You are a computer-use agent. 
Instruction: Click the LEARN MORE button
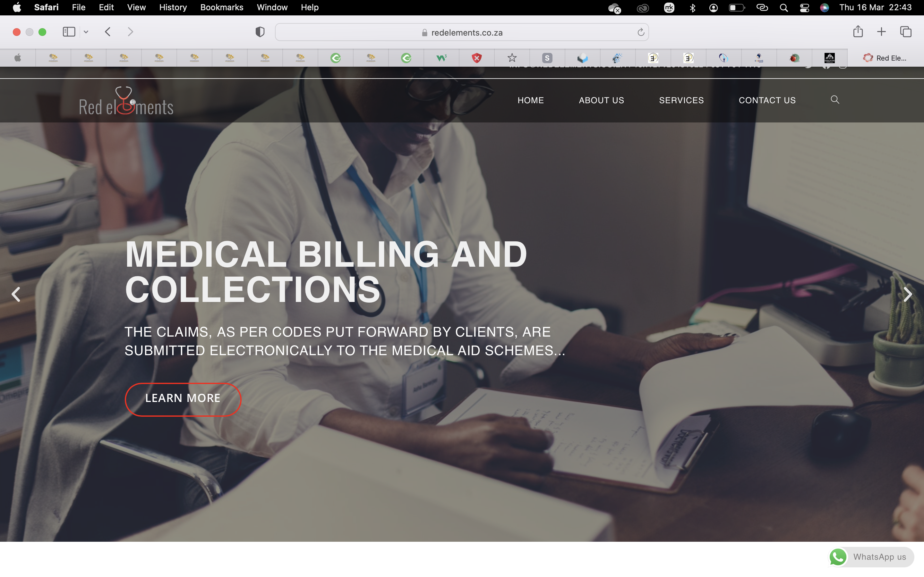tap(183, 399)
